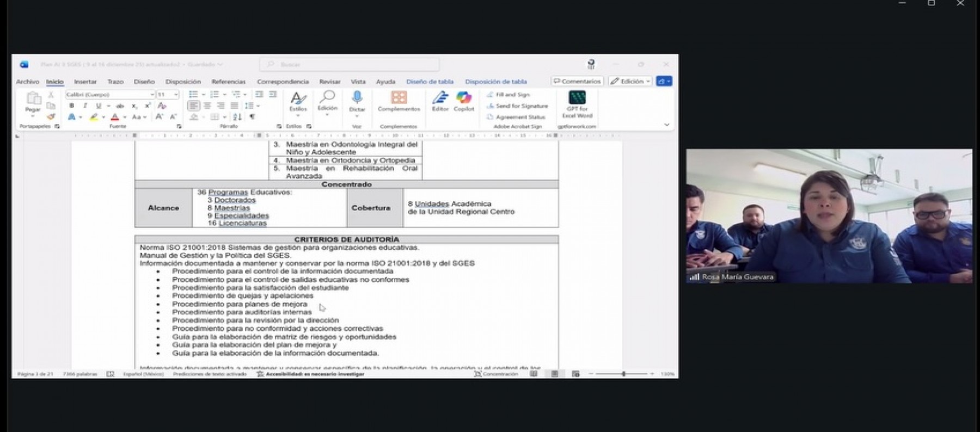Open the Complementos add-ins
The height and width of the screenshot is (432, 980).
coord(399,101)
